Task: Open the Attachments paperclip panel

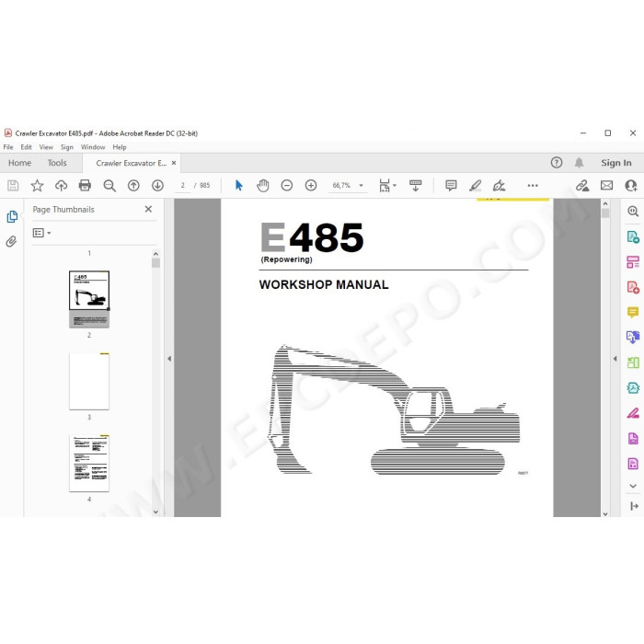Action: pos(11,241)
